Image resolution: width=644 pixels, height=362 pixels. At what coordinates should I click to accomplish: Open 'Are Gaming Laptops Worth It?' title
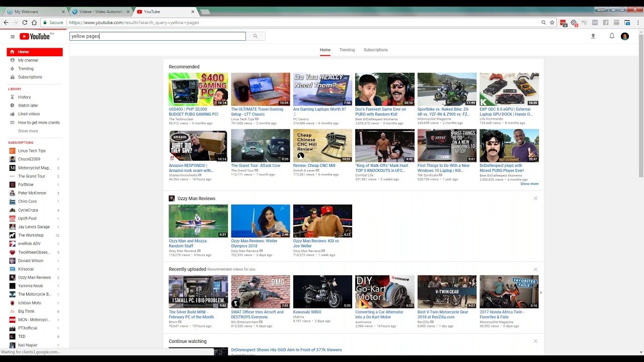point(319,109)
